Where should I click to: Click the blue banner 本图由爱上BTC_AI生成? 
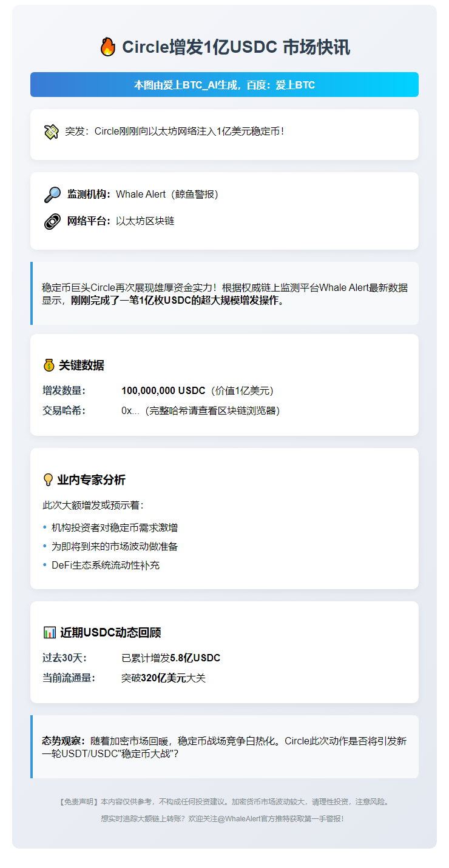click(x=224, y=85)
